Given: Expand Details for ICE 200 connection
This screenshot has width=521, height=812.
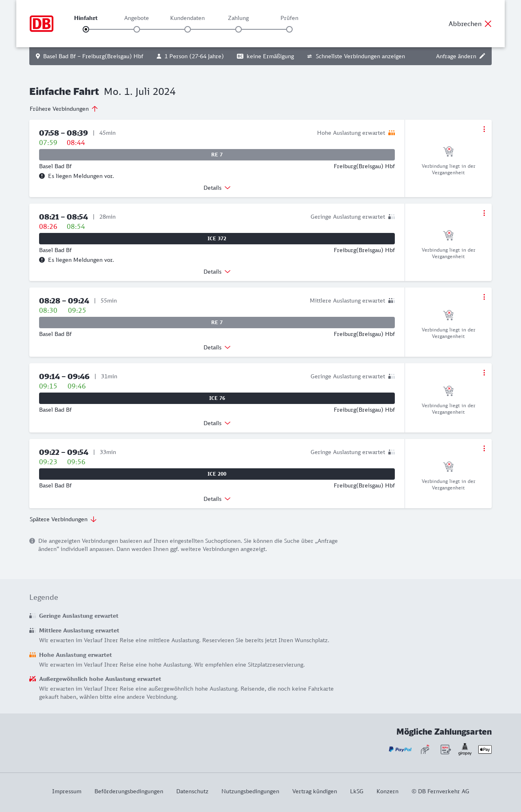Looking at the screenshot, I should 217,499.
